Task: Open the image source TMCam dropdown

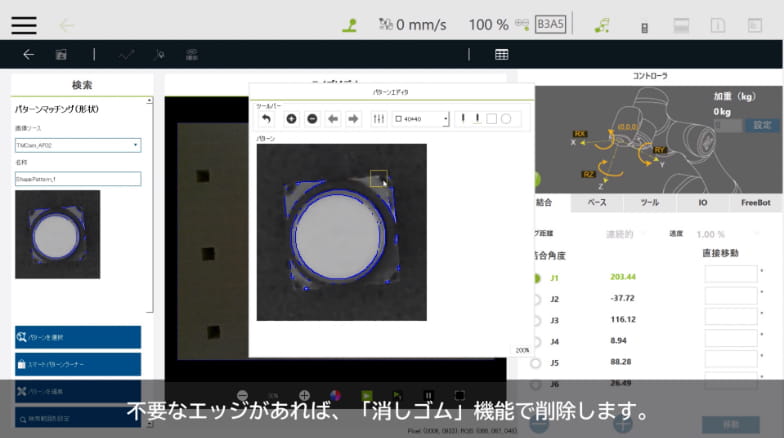Action: pyautogui.click(x=78, y=145)
